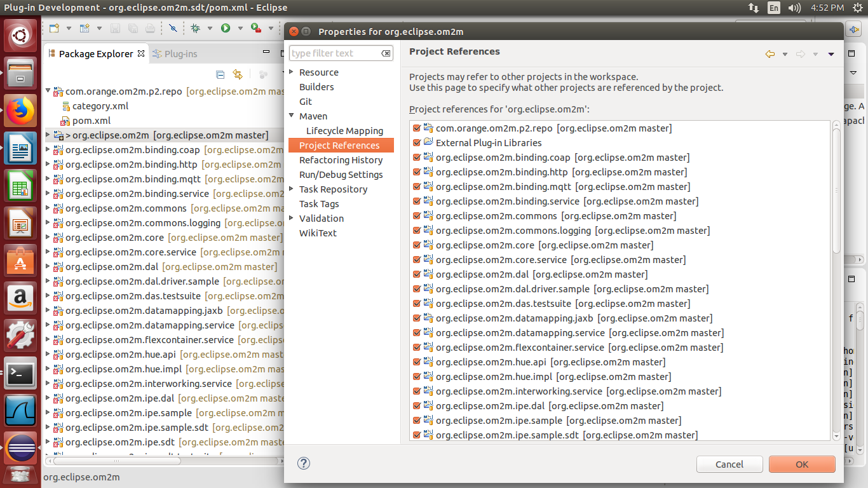Clear the filter text using the clear icon
The width and height of the screenshot is (868, 488).
[x=386, y=53]
